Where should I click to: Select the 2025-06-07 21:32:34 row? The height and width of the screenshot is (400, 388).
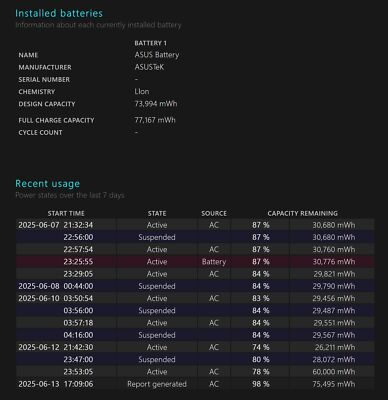coord(195,225)
